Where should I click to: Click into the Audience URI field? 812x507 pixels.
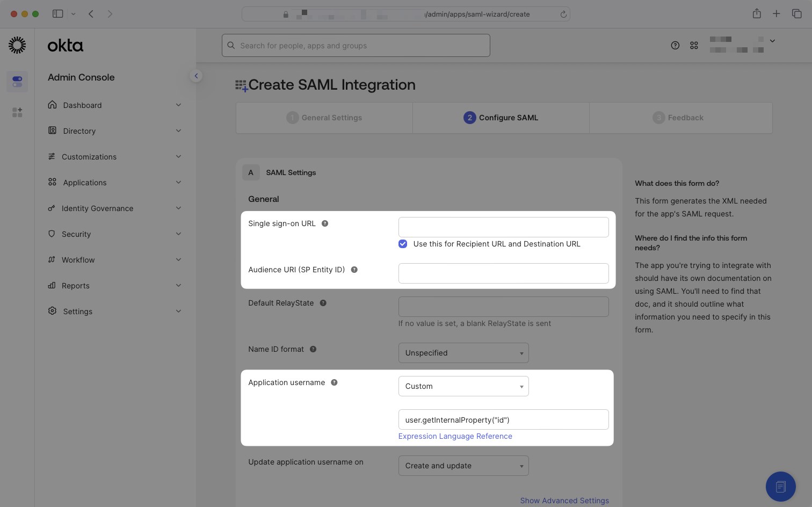[503, 273]
